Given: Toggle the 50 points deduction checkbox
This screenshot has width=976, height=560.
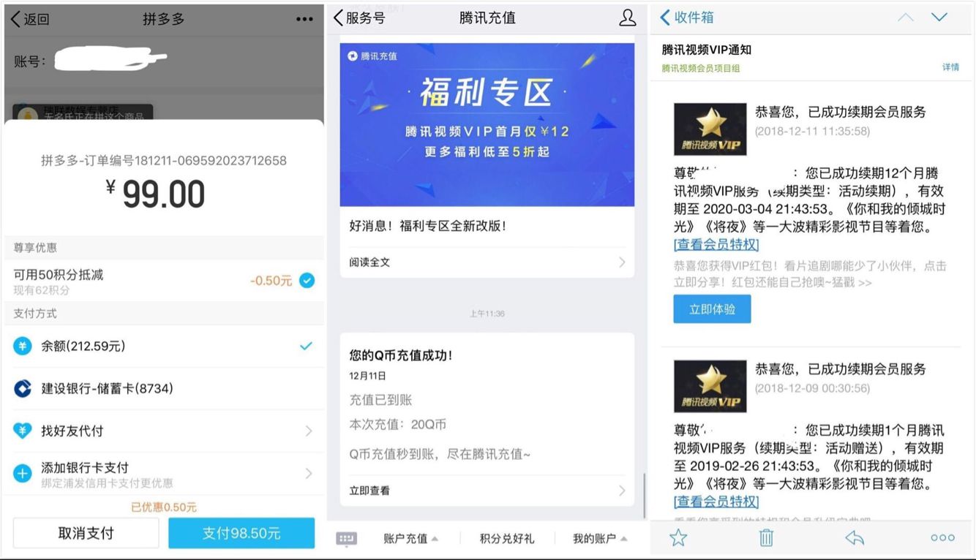Looking at the screenshot, I should pyautogui.click(x=307, y=281).
